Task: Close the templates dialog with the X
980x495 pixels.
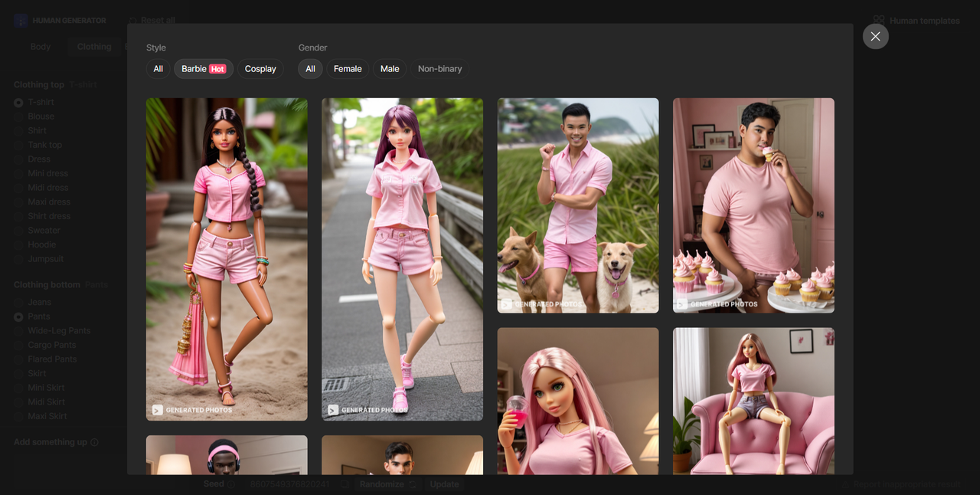Action: click(x=875, y=36)
